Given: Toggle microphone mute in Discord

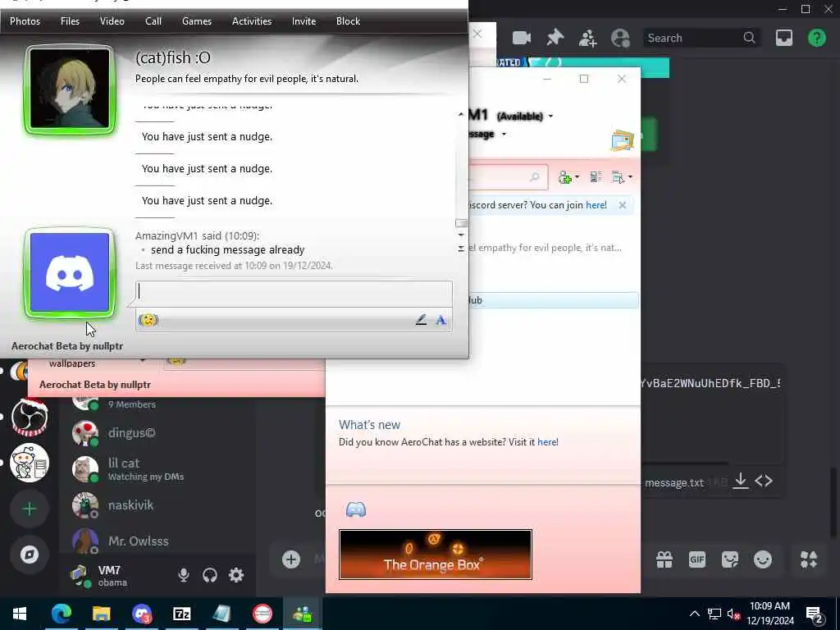Looking at the screenshot, I should coord(183,575).
